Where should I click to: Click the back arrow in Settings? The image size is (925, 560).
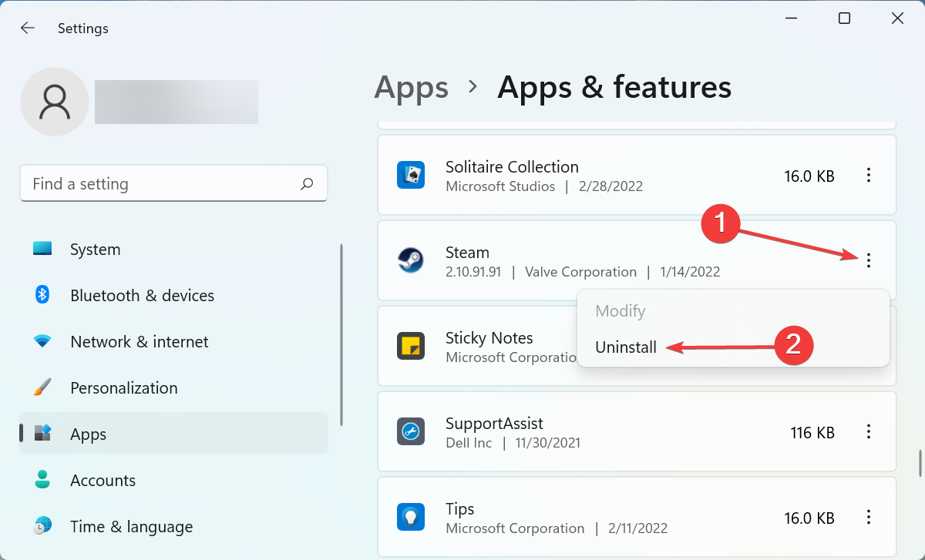[28, 29]
